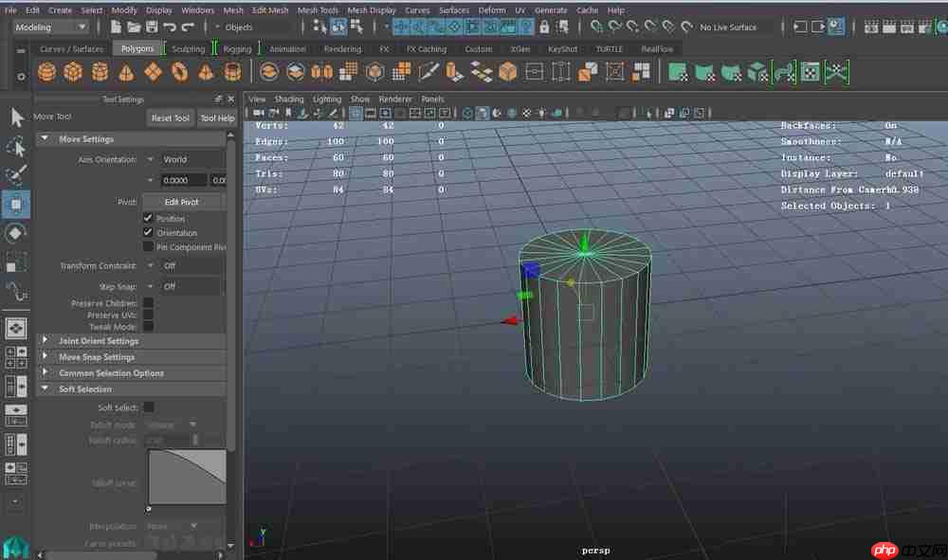Create a polygon sphere from the shelf
Viewport: 948px width, 560px height.
[x=46, y=73]
